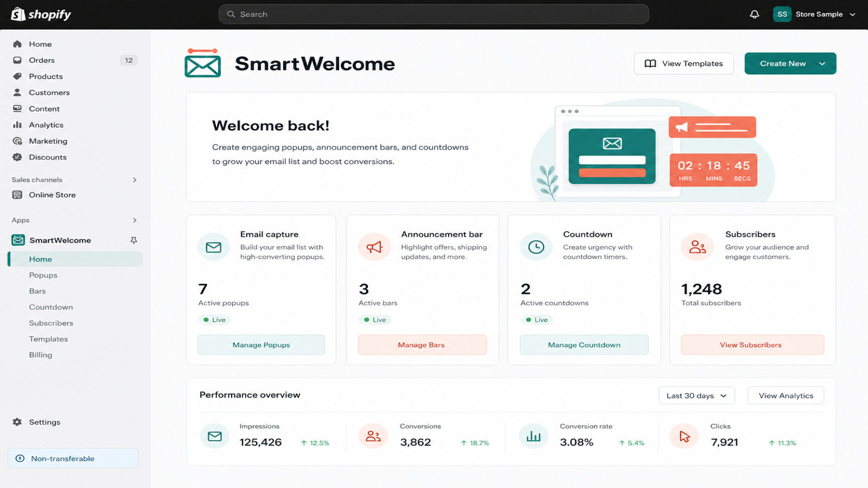868x488 pixels.
Task: Click the Discounts badge icon
Action: pos(17,157)
